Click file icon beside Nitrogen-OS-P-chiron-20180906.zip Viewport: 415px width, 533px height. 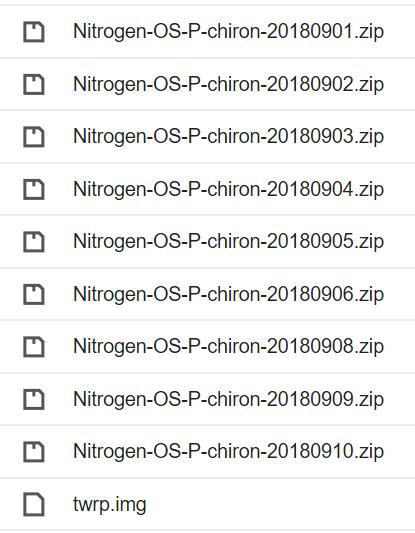coord(34,294)
